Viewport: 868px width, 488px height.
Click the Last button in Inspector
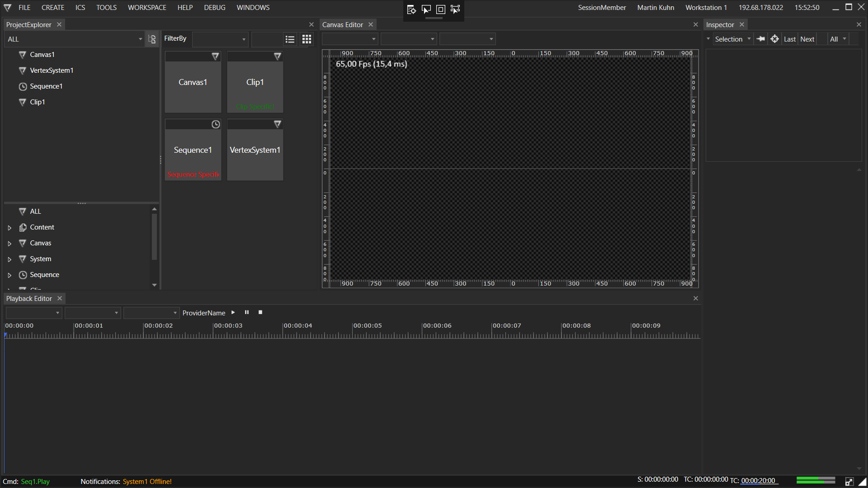[x=789, y=39]
